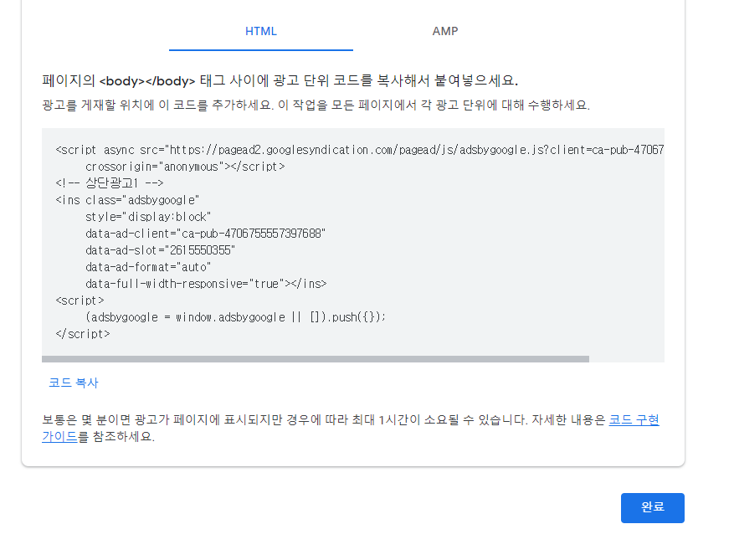Click the adsbygoogle push code line
The width and height of the screenshot is (734, 560).
click(x=235, y=317)
